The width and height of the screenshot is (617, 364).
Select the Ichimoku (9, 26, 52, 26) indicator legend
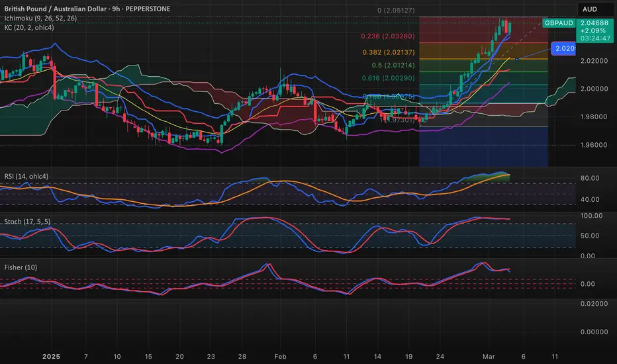tap(40, 19)
